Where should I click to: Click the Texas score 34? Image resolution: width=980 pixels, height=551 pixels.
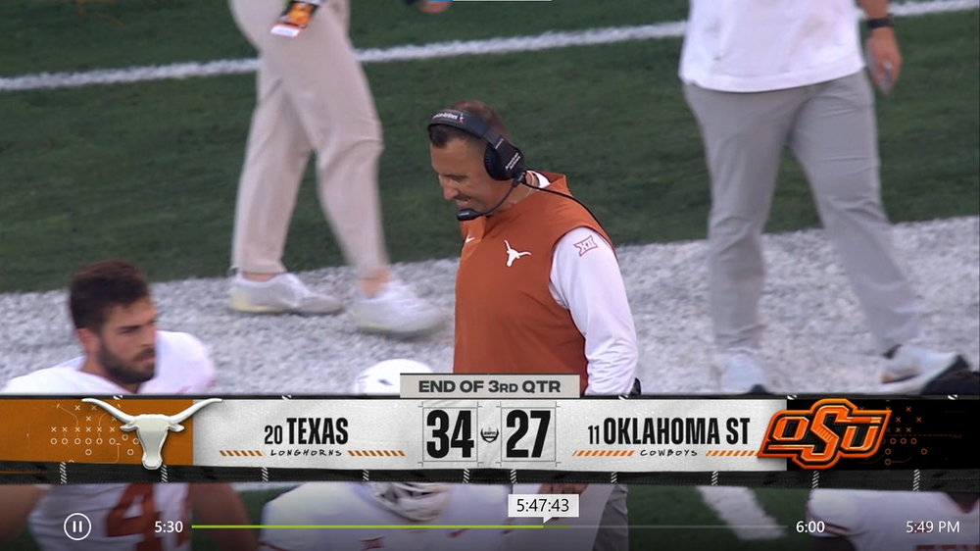[x=450, y=434]
